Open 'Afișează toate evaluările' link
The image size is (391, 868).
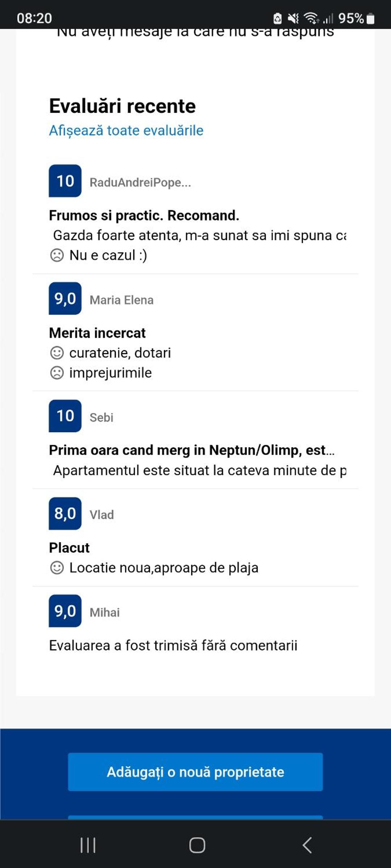coord(126,131)
